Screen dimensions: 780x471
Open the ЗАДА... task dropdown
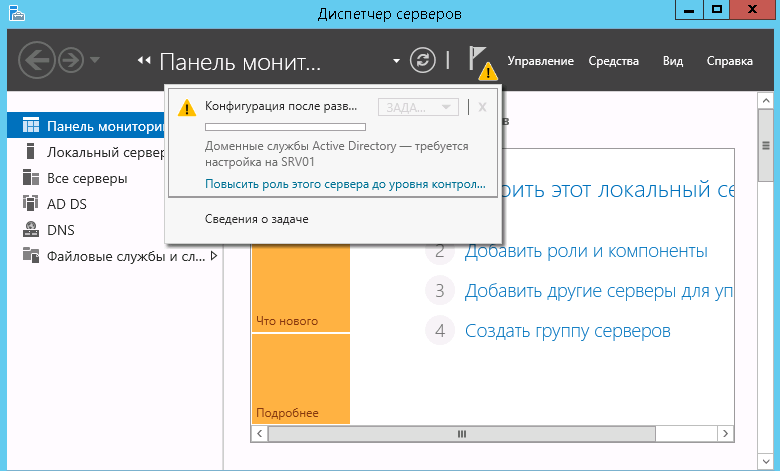418,107
